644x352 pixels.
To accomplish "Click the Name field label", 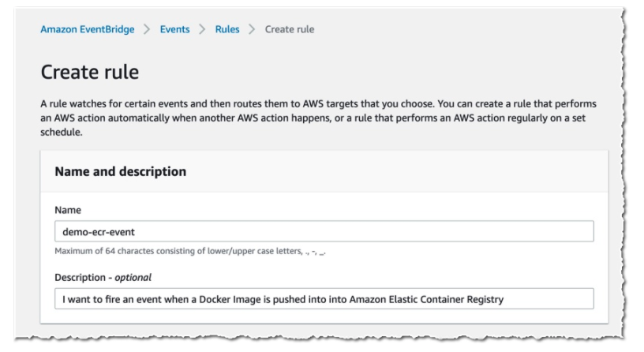I will tap(67, 210).
